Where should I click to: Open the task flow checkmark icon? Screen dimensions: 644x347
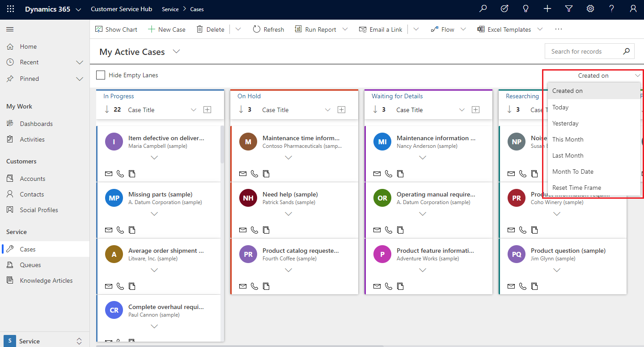tap(504, 9)
